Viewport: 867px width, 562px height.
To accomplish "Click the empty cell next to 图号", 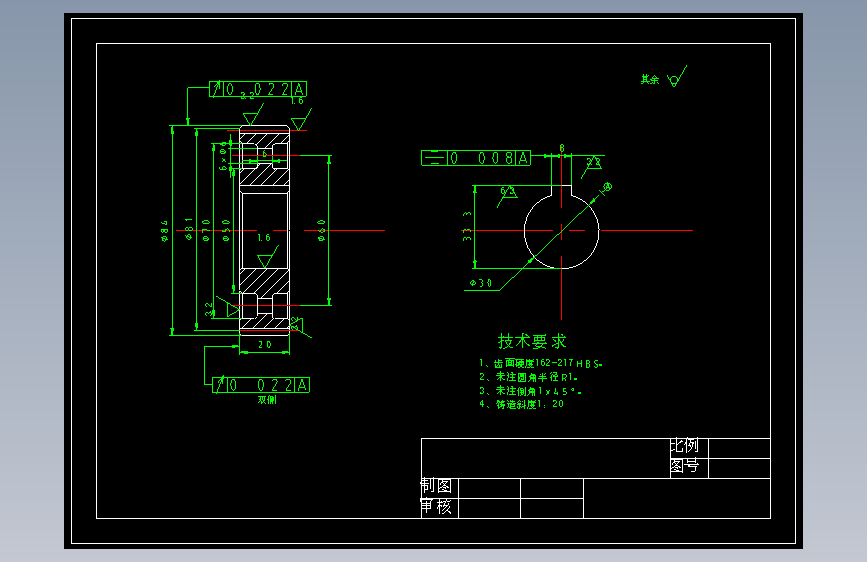I will (739, 469).
